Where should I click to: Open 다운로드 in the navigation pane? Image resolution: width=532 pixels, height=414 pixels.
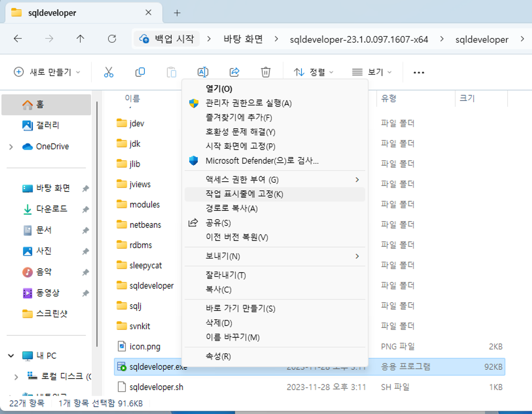click(52, 209)
